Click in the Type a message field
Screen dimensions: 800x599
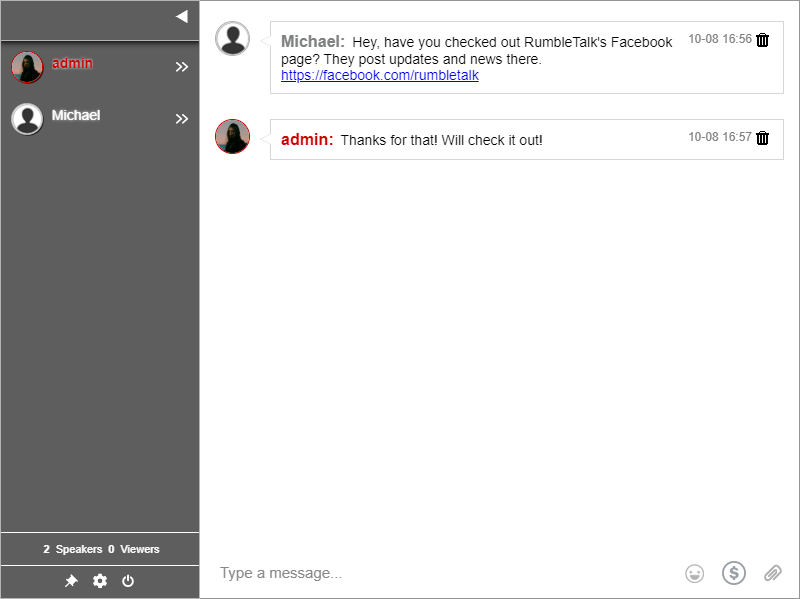pyautogui.click(x=440, y=573)
